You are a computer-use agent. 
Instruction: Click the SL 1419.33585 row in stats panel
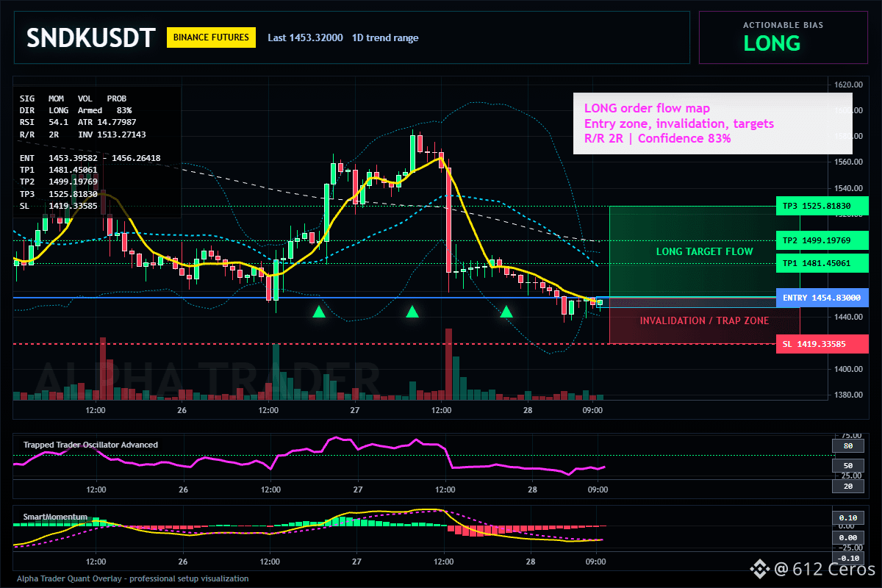pyautogui.click(x=59, y=205)
